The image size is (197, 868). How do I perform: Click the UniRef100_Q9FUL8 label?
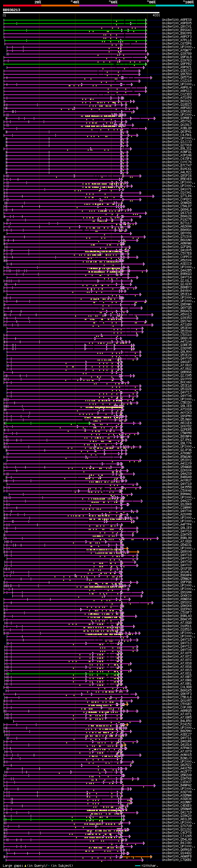tap(177, 57)
